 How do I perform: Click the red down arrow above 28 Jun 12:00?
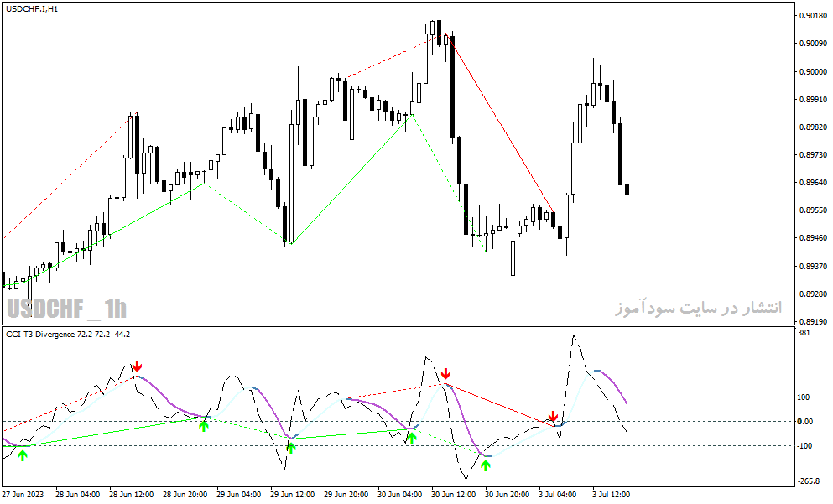coord(137,366)
